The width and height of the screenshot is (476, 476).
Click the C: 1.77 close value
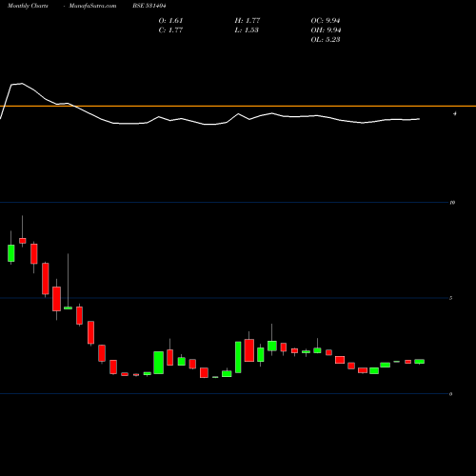point(170,30)
